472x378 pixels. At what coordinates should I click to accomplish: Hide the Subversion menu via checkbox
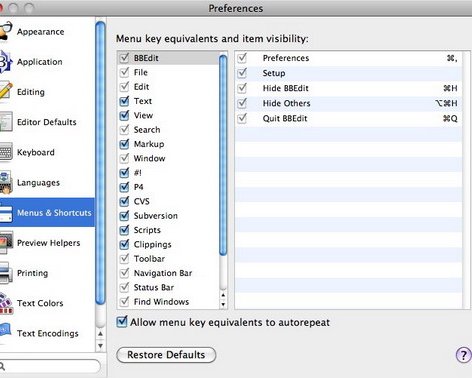point(124,215)
